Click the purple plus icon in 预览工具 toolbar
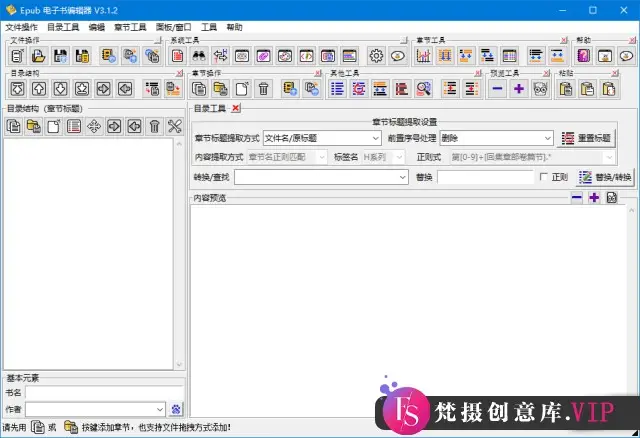 [519, 89]
